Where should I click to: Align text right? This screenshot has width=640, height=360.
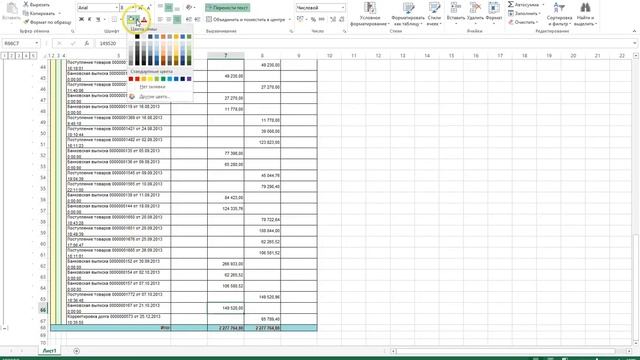(x=177, y=19)
